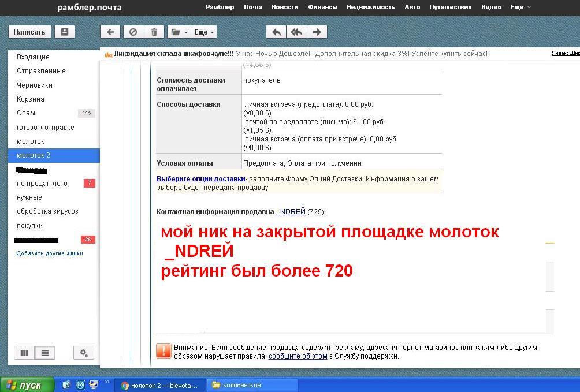Delete the message with the trash icon
580x392 pixels.
(x=154, y=32)
